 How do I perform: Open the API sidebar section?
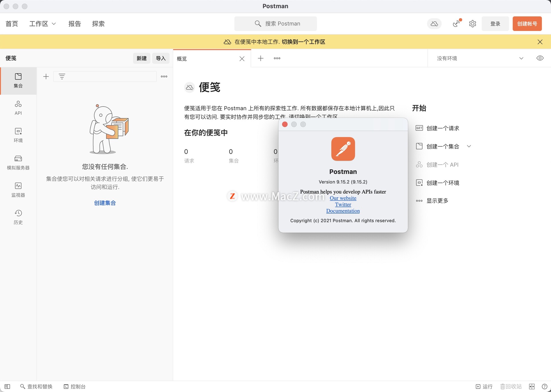pyautogui.click(x=18, y=108)
